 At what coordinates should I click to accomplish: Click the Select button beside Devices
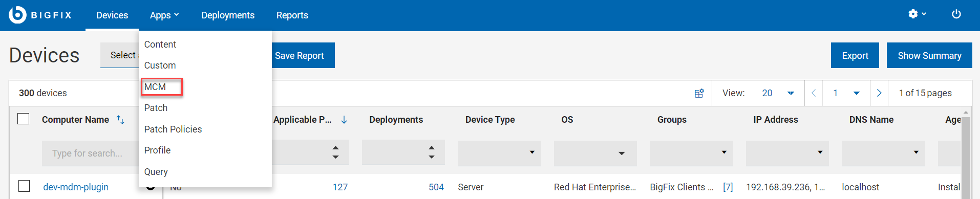tap(120, 55)
